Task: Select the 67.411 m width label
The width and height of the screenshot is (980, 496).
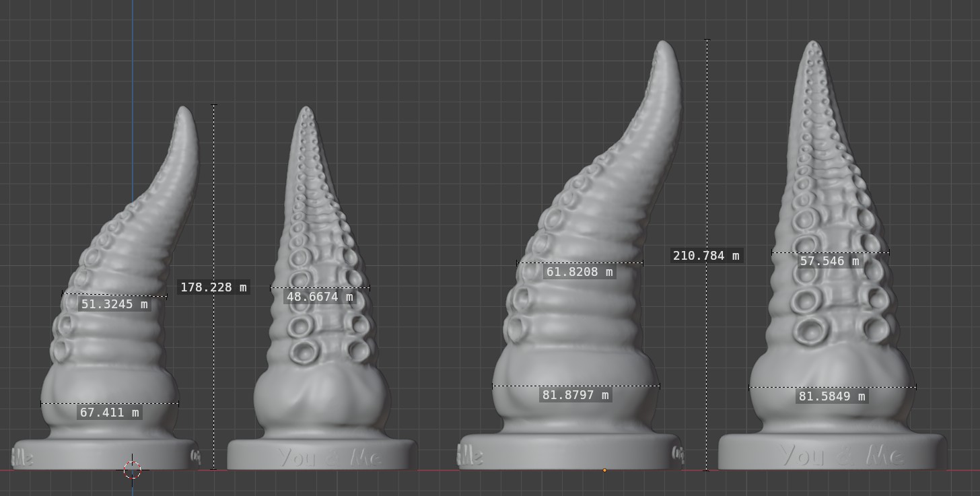Action: [110, 413]
